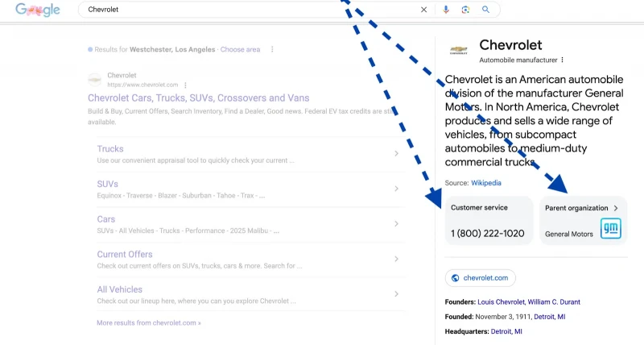Screen dimensions: 644x345
Task: Open the Cars sitelink
Action: (x=106, y=219)
